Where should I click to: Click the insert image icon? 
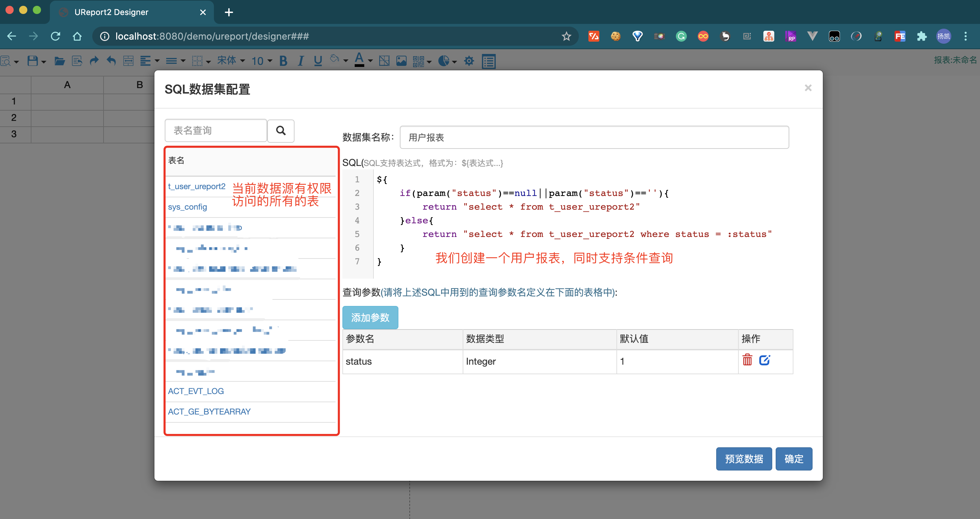[401, 61]
